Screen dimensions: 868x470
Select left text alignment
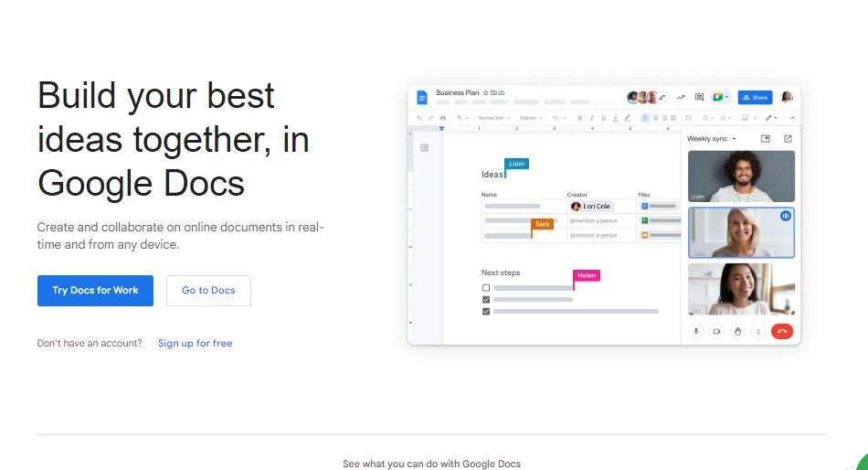tap(645, 118)
